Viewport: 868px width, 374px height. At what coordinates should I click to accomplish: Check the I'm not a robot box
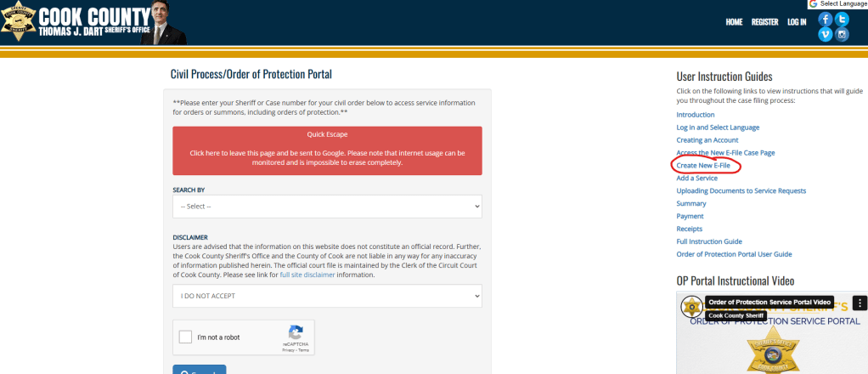click(x=186, y=337)
